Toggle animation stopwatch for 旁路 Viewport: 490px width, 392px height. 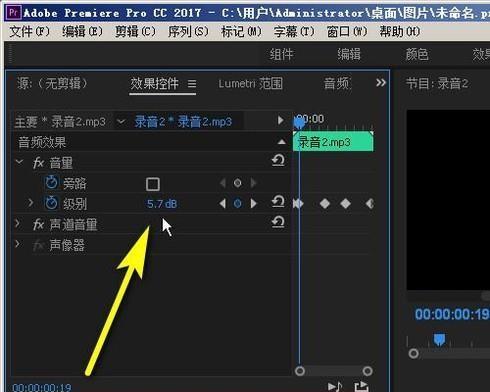pos(51,183)
